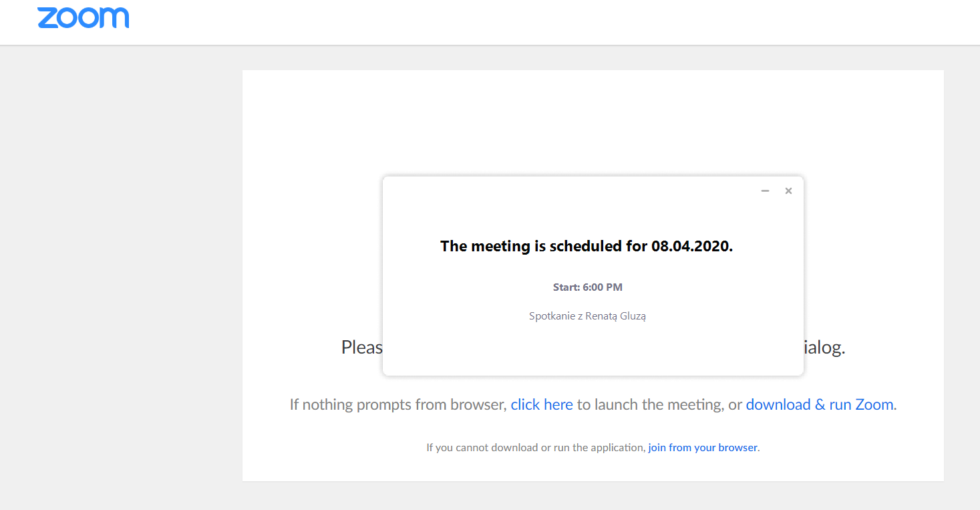Click the meeting name 'Spotkanie z Renatą Gluzą'
980x510 pixels.
(x=587, y=316)
